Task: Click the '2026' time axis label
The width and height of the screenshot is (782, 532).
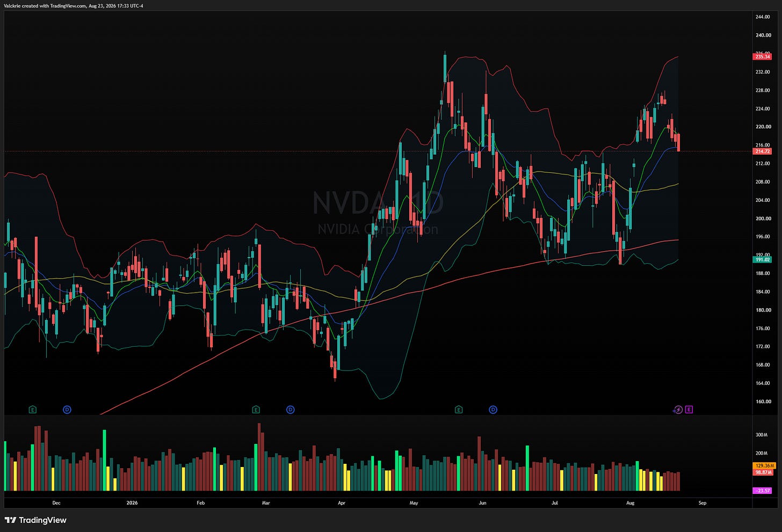Action: click(132, 503)
